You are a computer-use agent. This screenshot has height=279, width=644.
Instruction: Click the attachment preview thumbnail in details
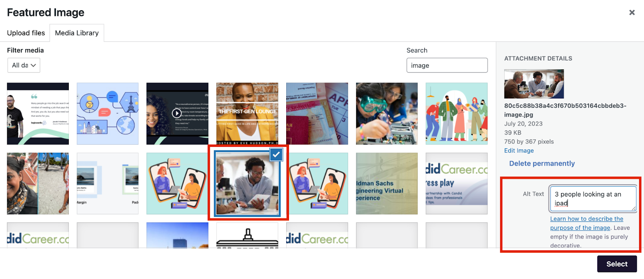(x=534, y=84)
